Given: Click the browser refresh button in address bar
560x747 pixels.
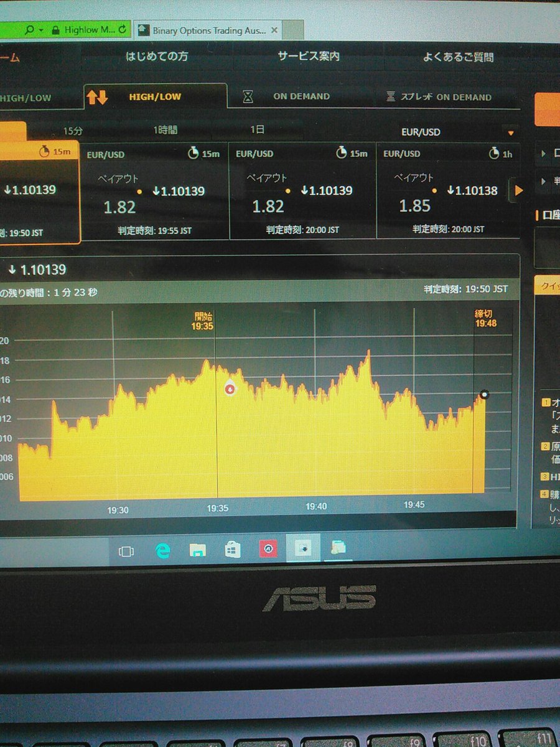Looking at the screenshot, I should coord(122,29).
